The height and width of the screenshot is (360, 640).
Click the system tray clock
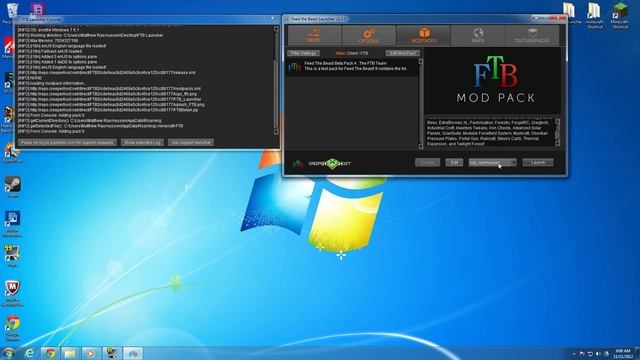(x=623, y=353)
